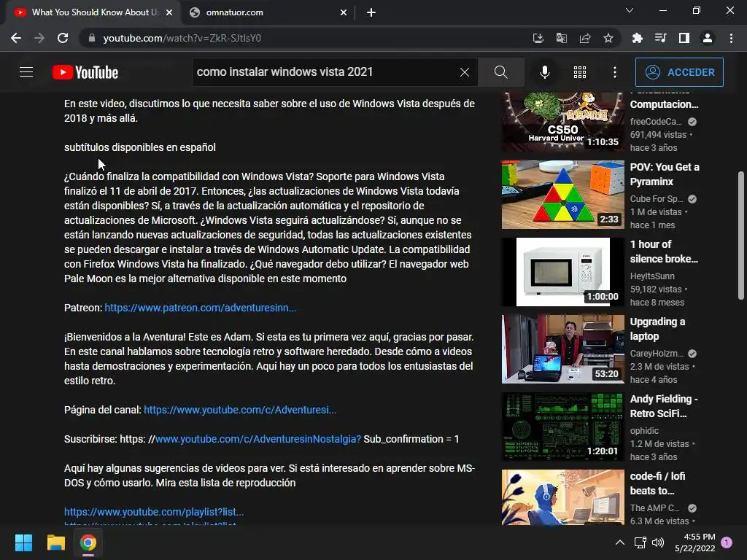The width and height of the screenshot is (747, 560).
Task: Reload the page
Action: 63,38
